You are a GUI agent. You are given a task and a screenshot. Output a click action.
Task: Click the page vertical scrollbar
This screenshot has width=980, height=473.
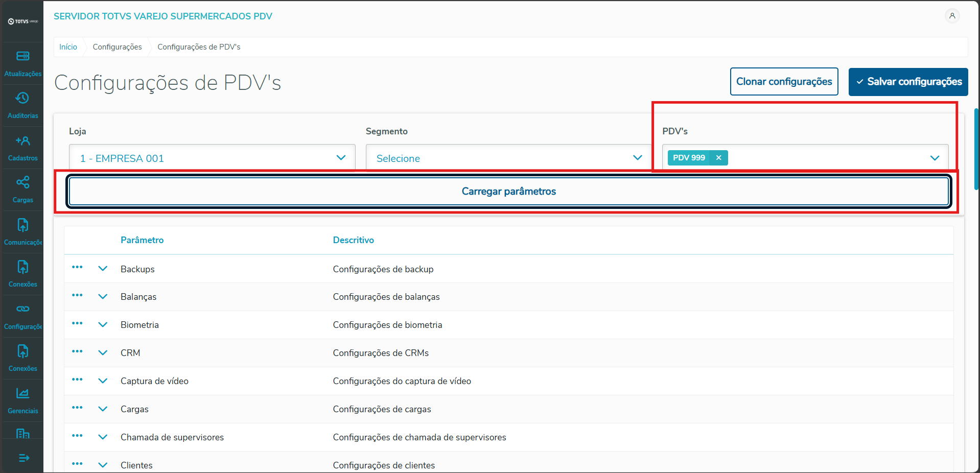coord(976,149)
